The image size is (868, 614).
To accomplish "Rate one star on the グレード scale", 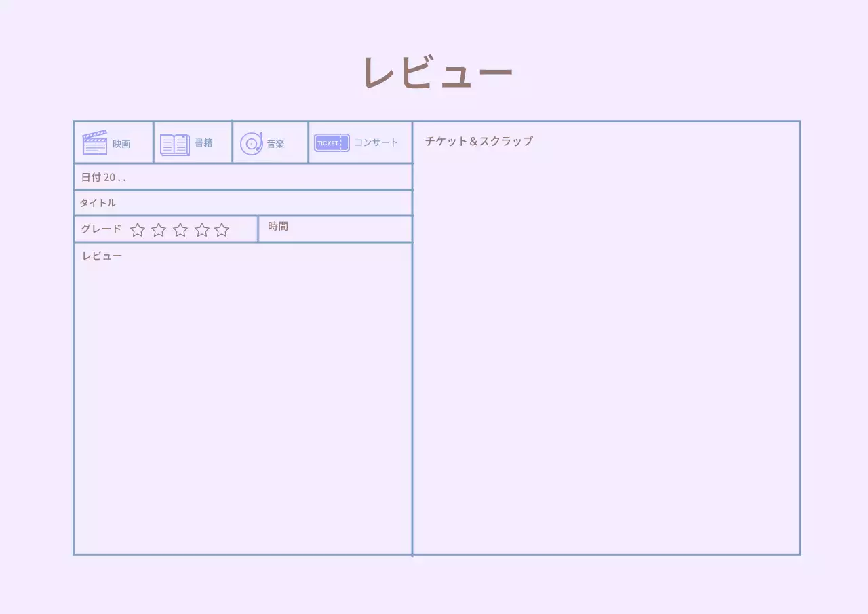I will [137, 230].
